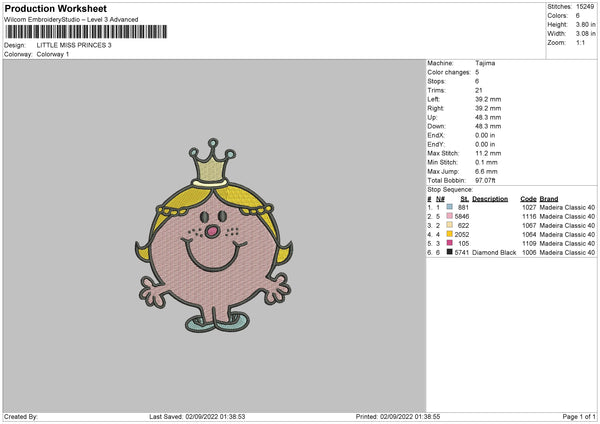Click the 'Diamond Black' description text

494,253
